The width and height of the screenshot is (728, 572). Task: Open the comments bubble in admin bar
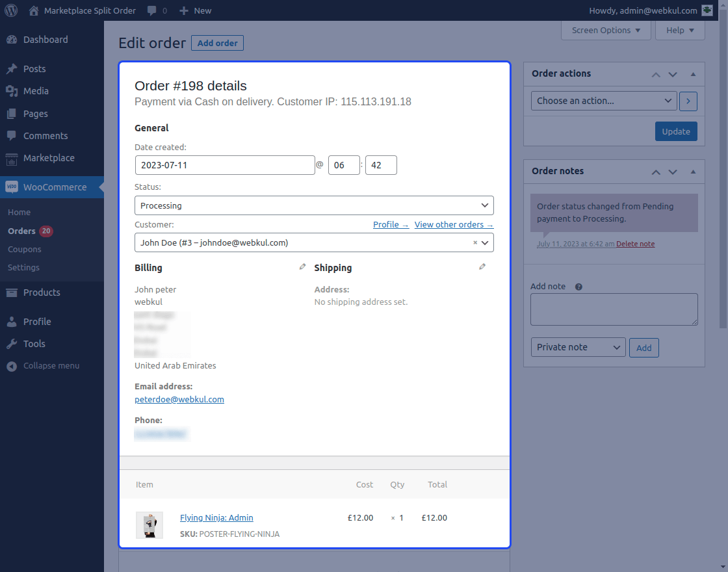tap(151, 10)
